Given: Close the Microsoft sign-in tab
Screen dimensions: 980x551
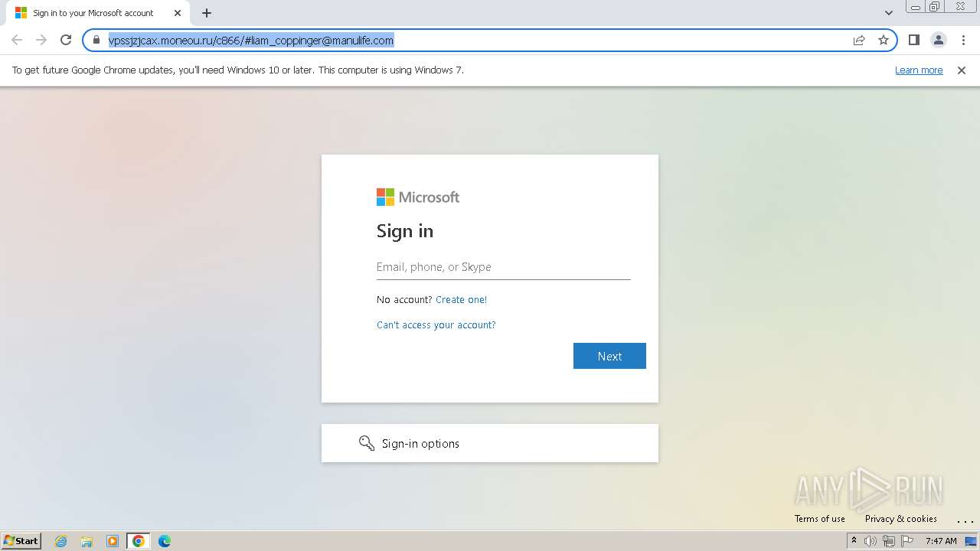Looking at the screenshot, I should 178,13.
